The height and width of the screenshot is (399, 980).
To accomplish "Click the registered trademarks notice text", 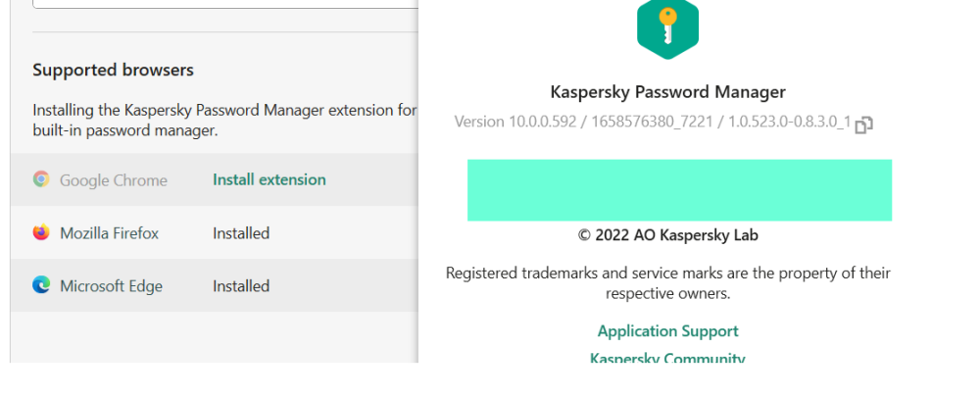I will [667, 282].
